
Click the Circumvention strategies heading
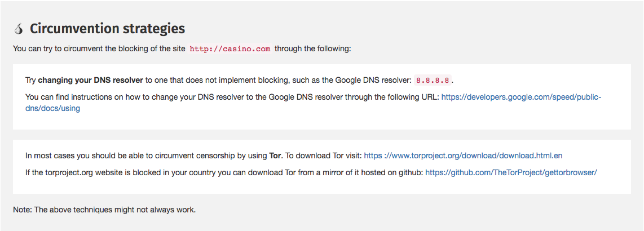(x=107, y=28)
